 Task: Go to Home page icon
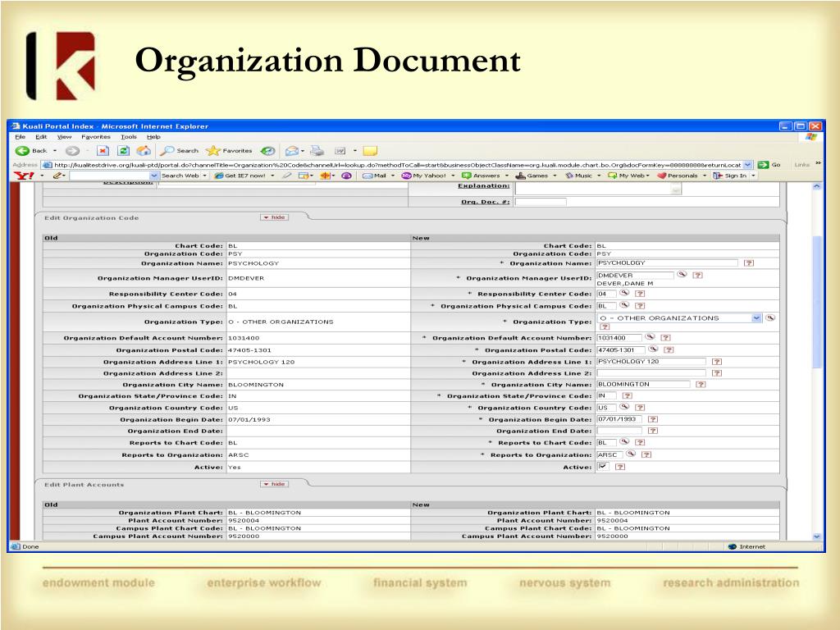pyautogui.click(x=144, y=151)
